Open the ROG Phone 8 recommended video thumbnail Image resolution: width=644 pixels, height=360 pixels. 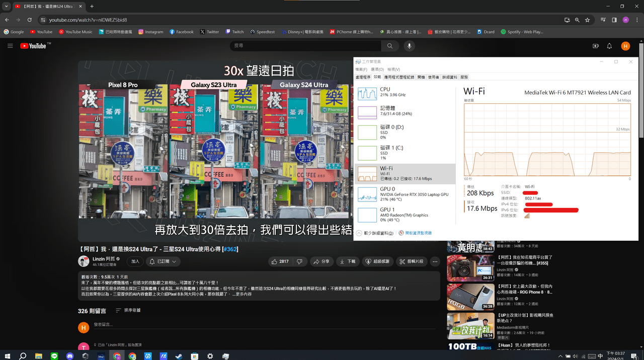click(471, 297)
